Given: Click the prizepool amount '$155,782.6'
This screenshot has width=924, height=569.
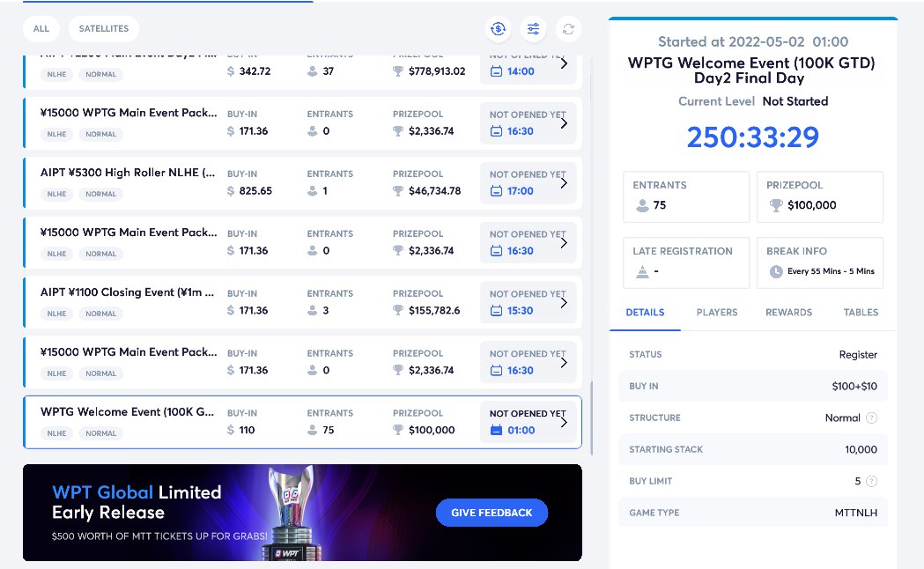Looking at the screenshot, I should pos(434,310).
